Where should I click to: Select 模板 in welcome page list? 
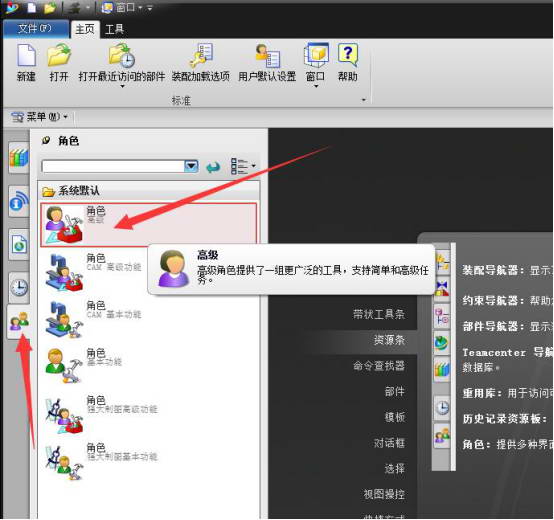coord(394,417)
